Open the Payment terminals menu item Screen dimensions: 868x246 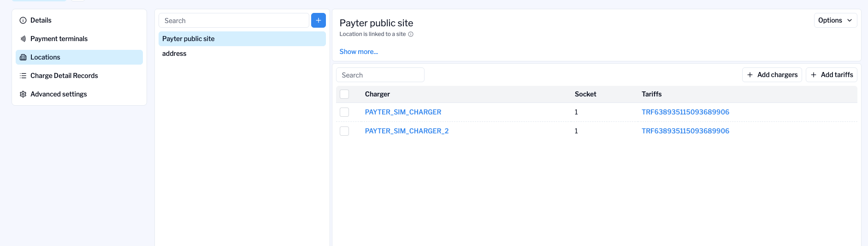[59, 39]
